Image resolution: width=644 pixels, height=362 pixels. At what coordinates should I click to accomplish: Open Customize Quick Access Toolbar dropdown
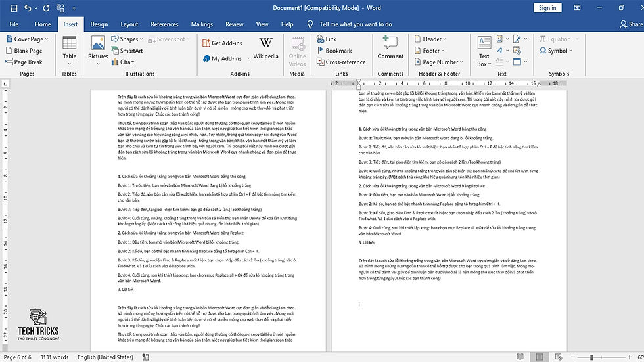click(74, 8)
